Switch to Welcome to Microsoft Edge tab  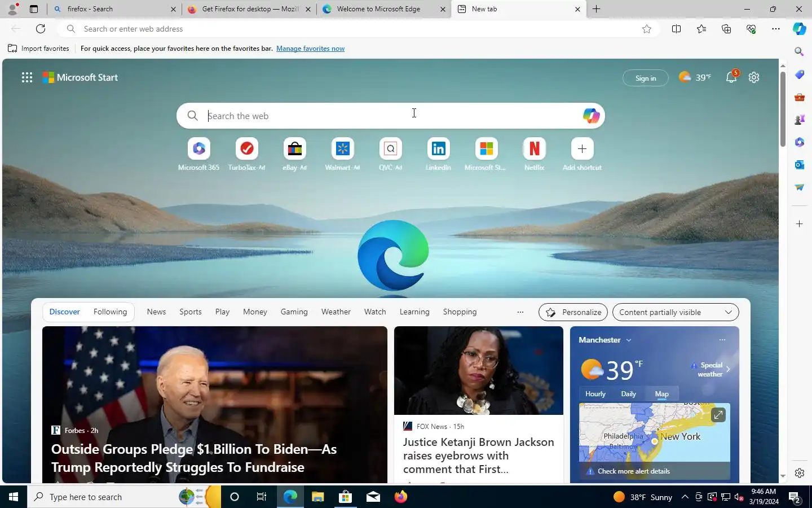click(x=385, y=9)
